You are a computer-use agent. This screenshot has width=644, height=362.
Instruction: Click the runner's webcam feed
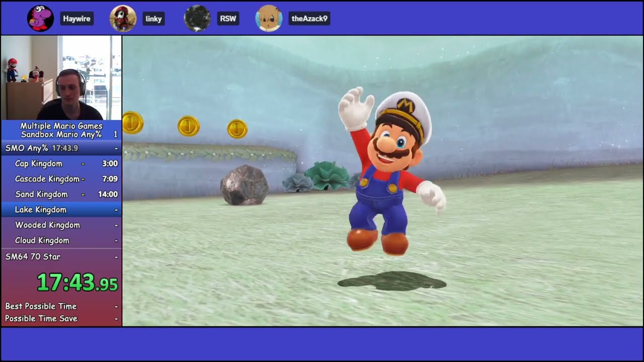[61, 77]
